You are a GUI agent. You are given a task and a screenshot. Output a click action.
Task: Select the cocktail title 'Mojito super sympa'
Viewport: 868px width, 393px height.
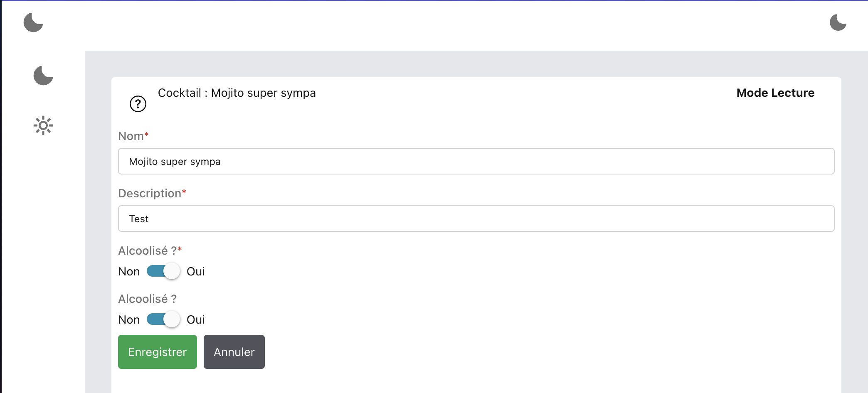(x=237, y=93)
